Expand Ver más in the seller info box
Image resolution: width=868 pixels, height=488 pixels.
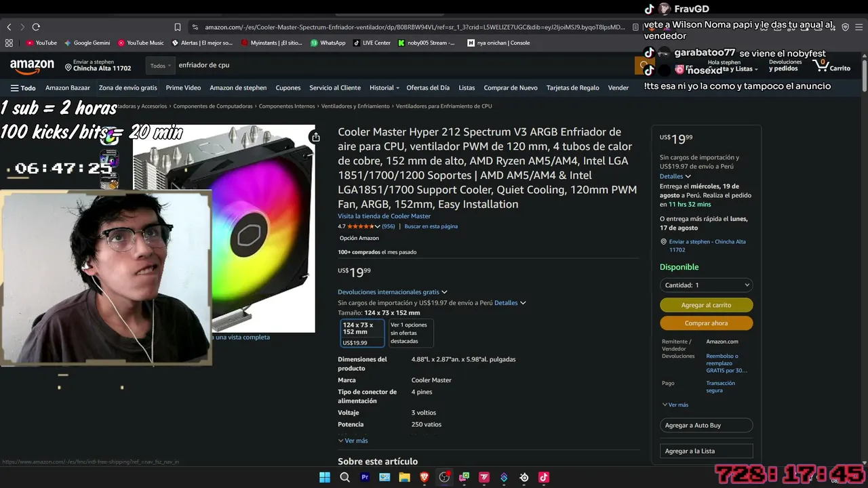[675, 405]
